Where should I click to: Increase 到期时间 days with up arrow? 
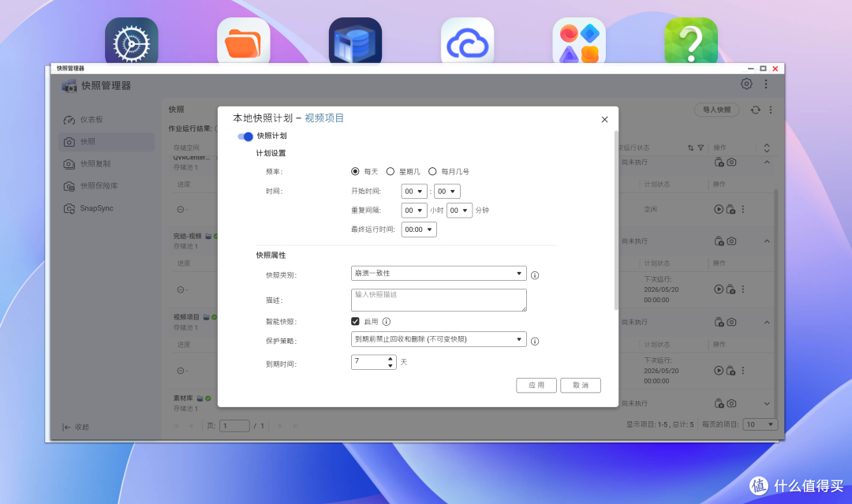point(390,358)
